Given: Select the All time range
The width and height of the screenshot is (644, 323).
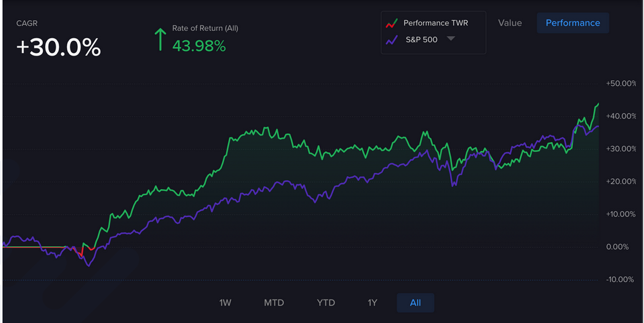Looking at the screenshot, I should pyautogui.click(x=415, y=303).
